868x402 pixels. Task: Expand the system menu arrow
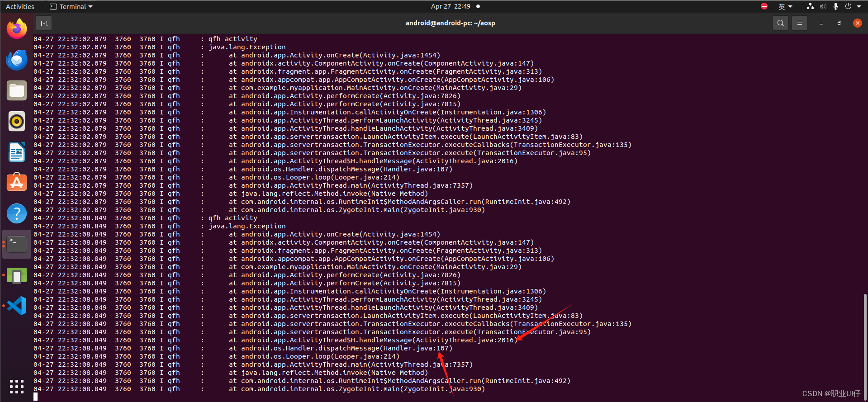(859, 7)
